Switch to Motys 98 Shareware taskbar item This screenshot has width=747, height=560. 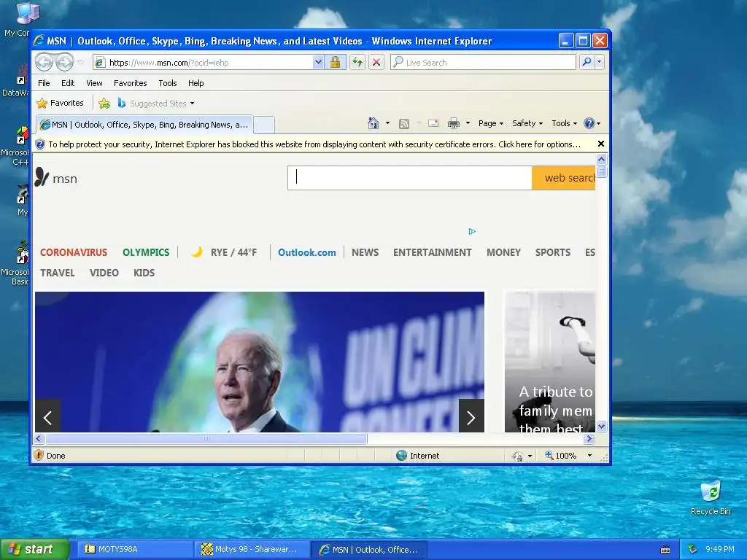coord(252,550)
